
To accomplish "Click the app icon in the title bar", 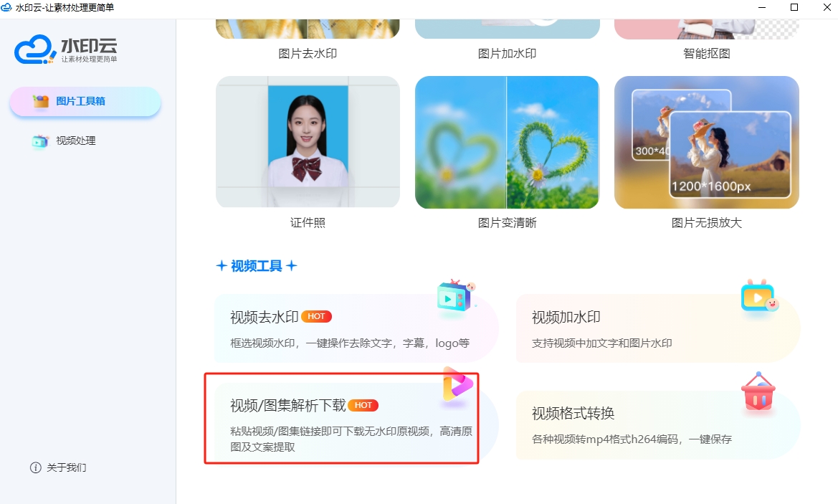I will [x=6, y=7].
